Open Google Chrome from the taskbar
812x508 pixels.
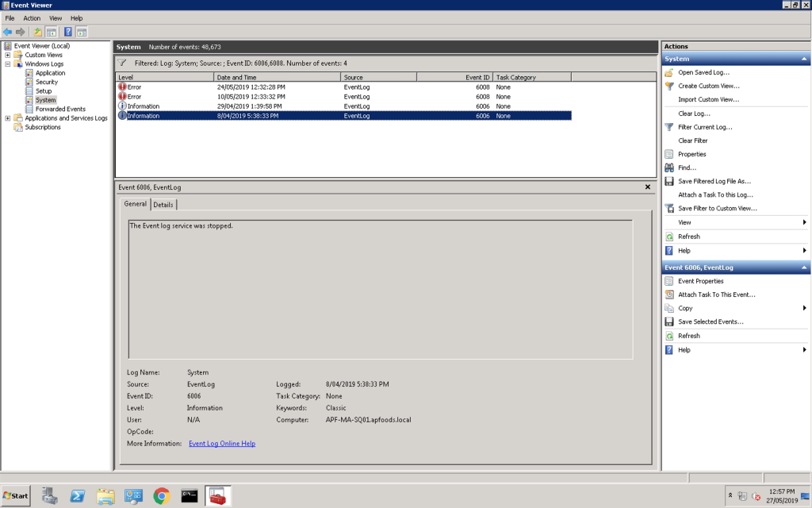pyautogui.click(x=161, y=496)
